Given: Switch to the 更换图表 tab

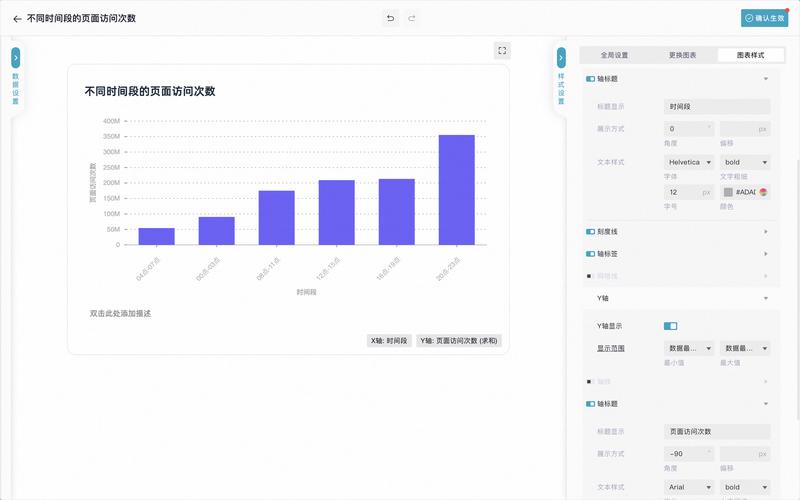Looking at the screenshot, I should point(682,55).
